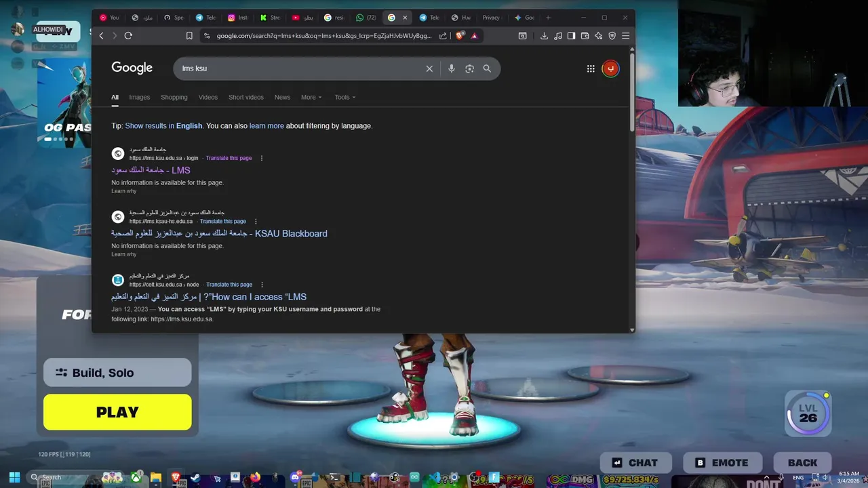868x488 pixels.
Task: Change the Build, Solo game mode in Fortnite
Action: [x=117, y=372]
